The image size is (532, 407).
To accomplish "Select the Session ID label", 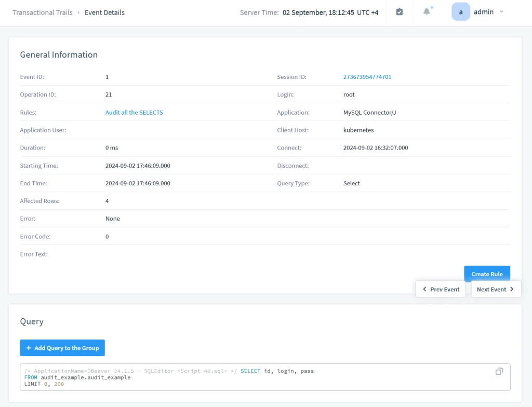I will tap(291, 77).
